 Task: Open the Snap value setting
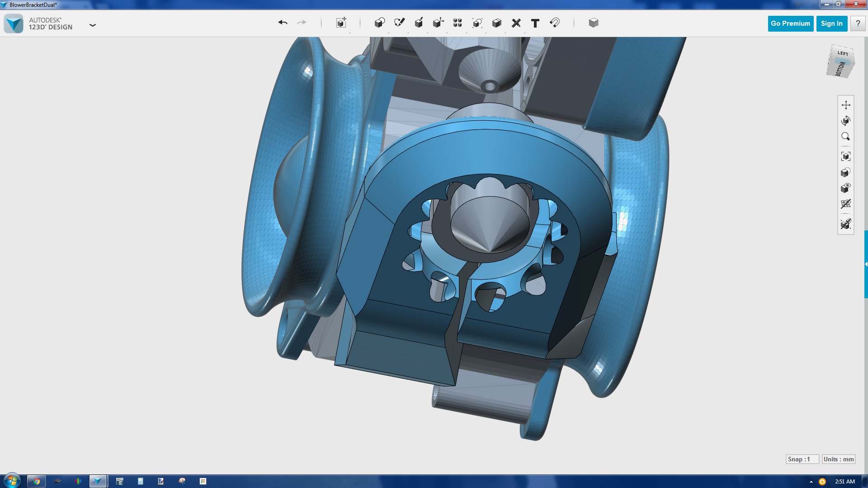click(x=802, y=459)
